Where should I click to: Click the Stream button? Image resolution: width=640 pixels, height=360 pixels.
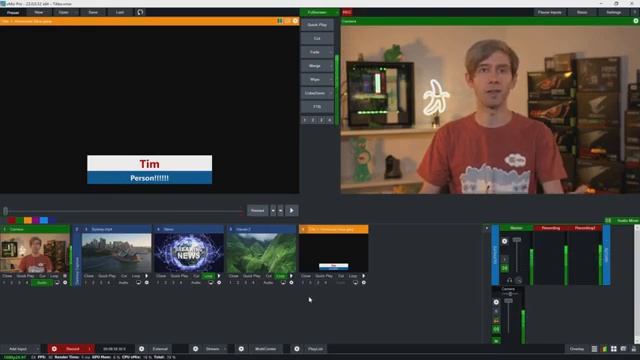pos(213,349)
